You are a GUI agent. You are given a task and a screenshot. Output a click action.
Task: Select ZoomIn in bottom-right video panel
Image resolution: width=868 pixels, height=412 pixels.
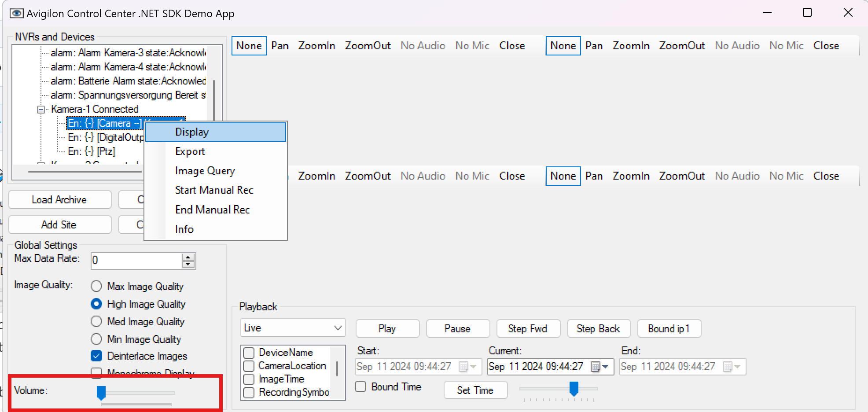[x=631, y=176]
